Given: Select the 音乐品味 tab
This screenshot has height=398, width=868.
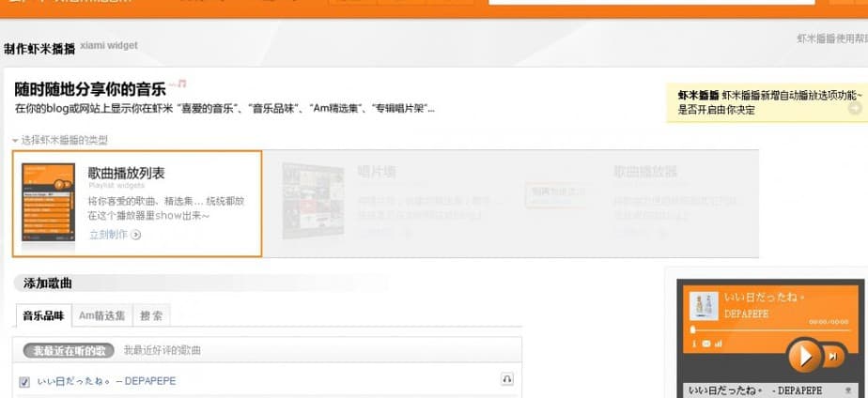Looking at the screenshot, I should [43, 316].
